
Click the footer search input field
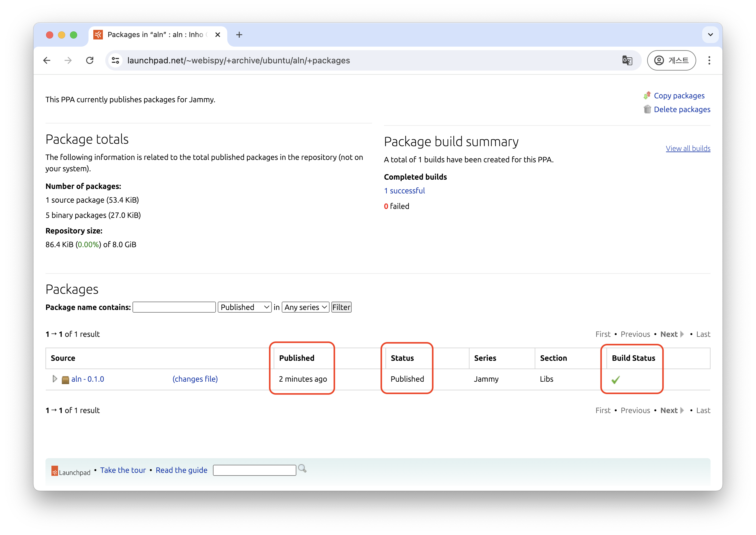point(254,470)
